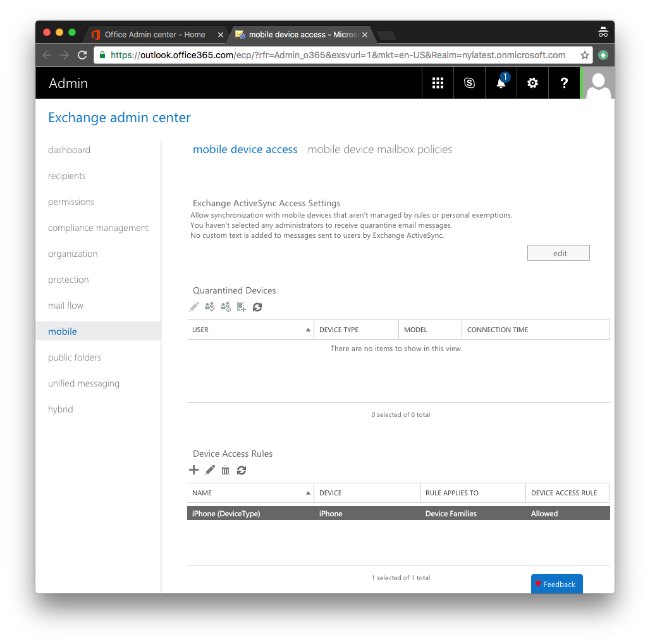This screenshot has height=644, width=650.
Task: Block the quarantined device (user block icon)
Action: tap(225, 307)
